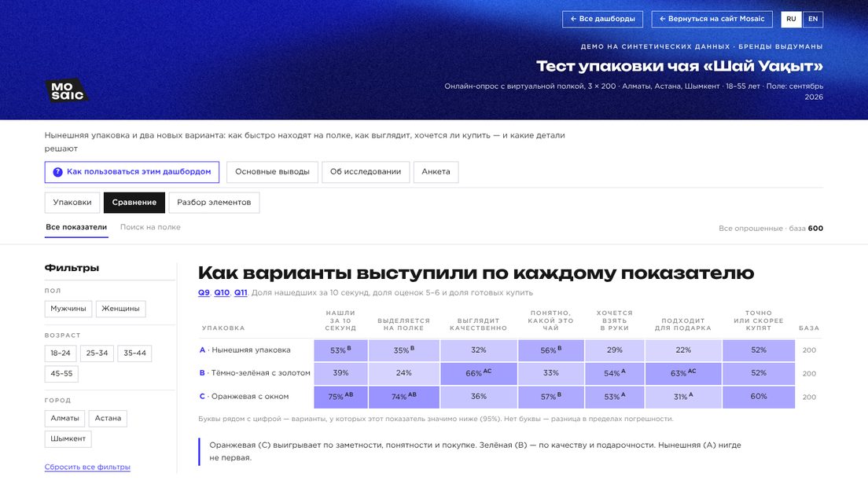Screen dimensions: 868x491
Task: Click the 60% purchase cell
Action: [759, 397]
